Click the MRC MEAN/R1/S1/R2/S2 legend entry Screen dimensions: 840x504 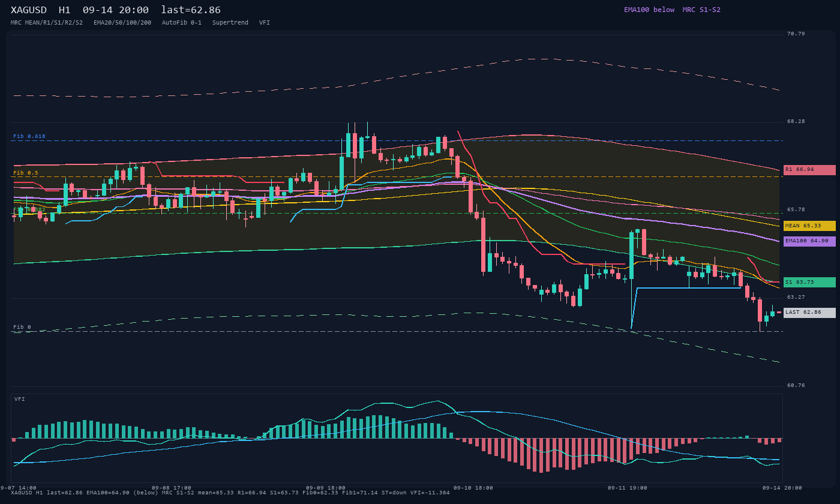click(x=47, y=23)
